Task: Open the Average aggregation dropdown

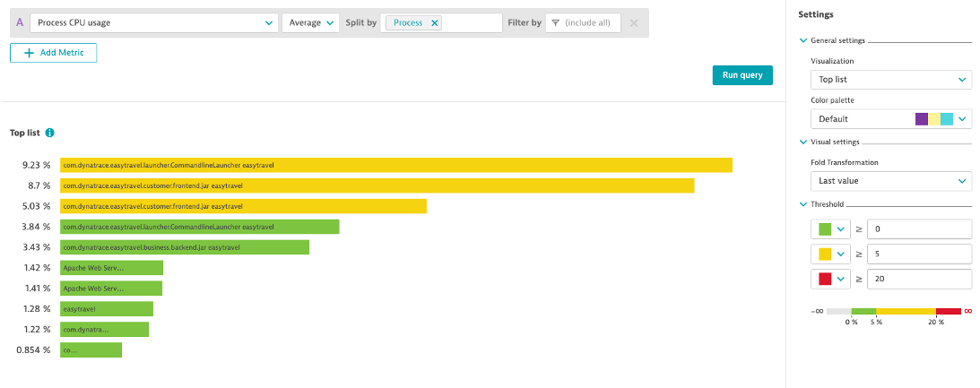Action: [x=310, y=23]
